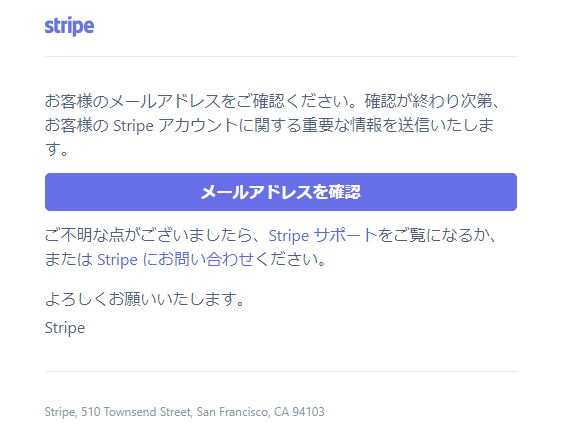
Task: Click the CA 94103 postal code in the footer
Action: [x=299, y=412]
